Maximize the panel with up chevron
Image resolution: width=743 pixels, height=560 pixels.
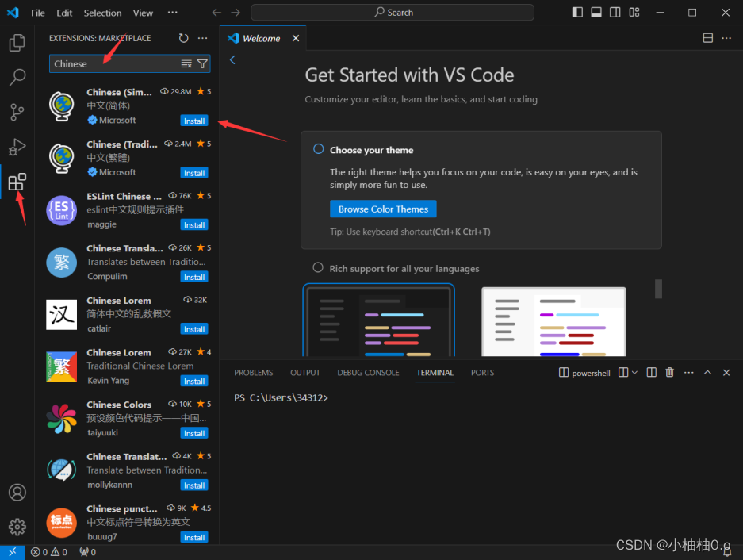tap(707, 373)
